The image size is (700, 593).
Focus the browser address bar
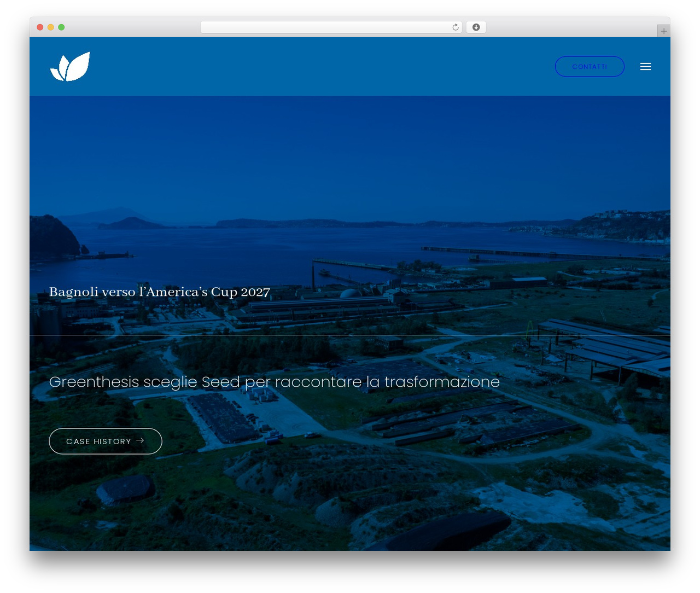point(331,27)
